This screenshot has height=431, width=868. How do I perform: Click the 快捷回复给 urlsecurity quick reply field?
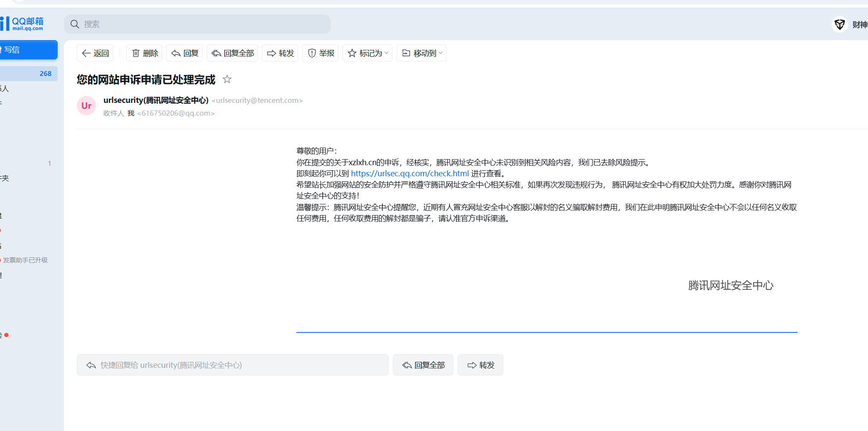(x=232, y=365)
